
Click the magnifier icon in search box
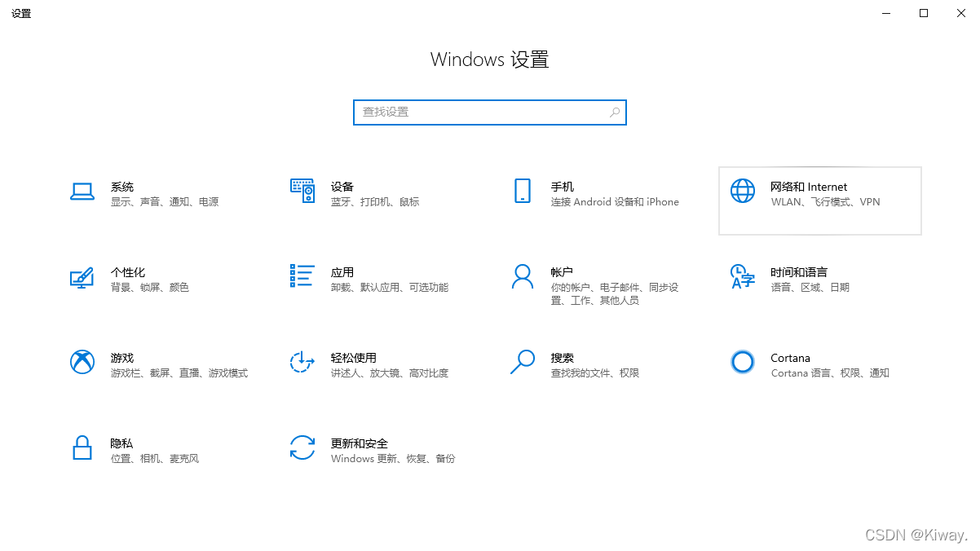(615, 112)
